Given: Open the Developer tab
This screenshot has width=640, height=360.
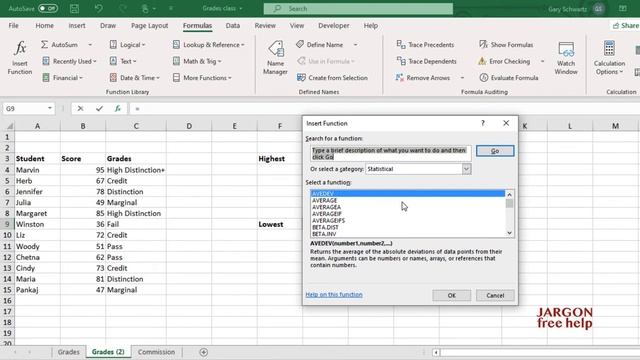Looking at the screenshot, I should pos(333,25).
